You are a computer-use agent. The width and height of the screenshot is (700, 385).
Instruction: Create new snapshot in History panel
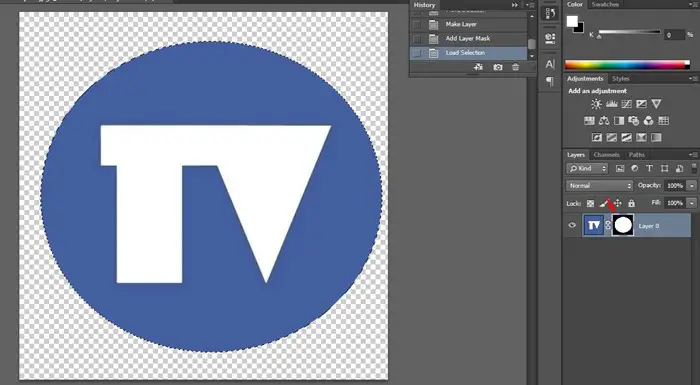(498, 67)
